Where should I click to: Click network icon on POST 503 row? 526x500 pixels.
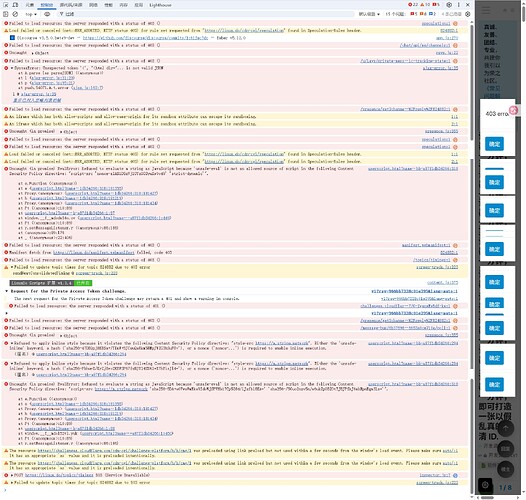point(455,475)
